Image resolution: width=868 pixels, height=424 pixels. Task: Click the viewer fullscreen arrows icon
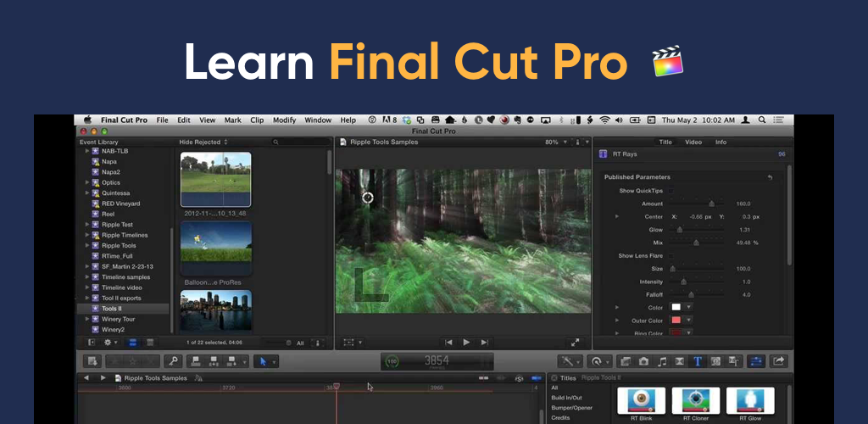point(576,343)
